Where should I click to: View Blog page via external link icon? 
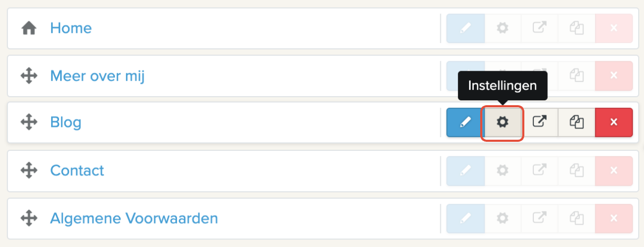(540, 123)
